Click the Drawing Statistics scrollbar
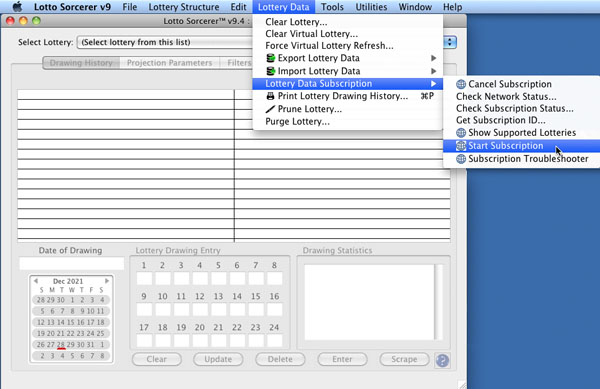This screenshot has width=600, height=389. pyautogui.click(x=439, y=302)
